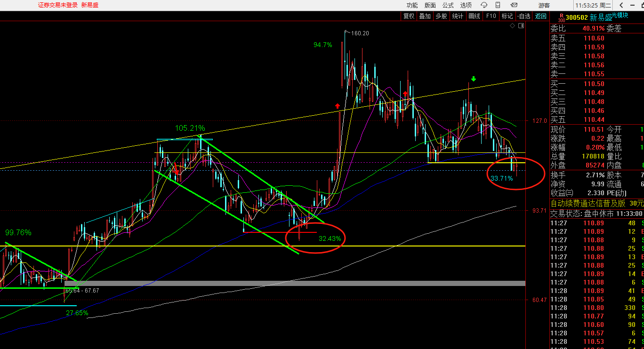
Task: Select the 卖一 110.55 ask row
Action: coord(597,74)
